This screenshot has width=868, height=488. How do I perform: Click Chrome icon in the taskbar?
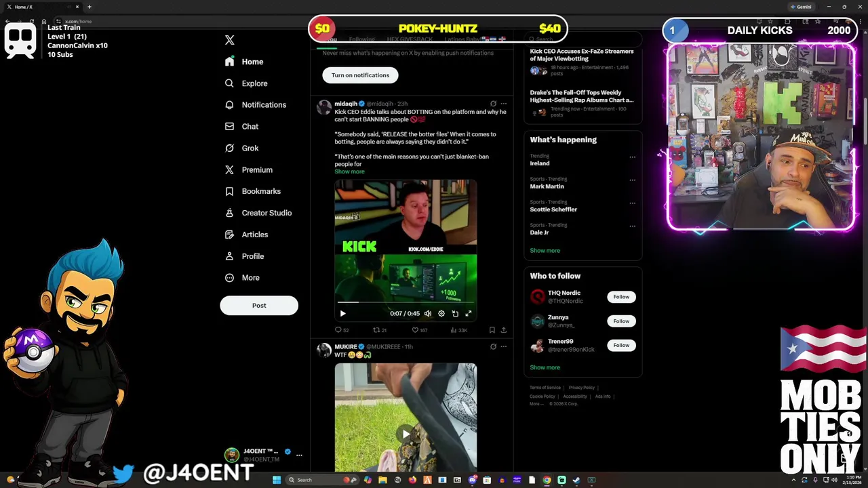point(547,480)
